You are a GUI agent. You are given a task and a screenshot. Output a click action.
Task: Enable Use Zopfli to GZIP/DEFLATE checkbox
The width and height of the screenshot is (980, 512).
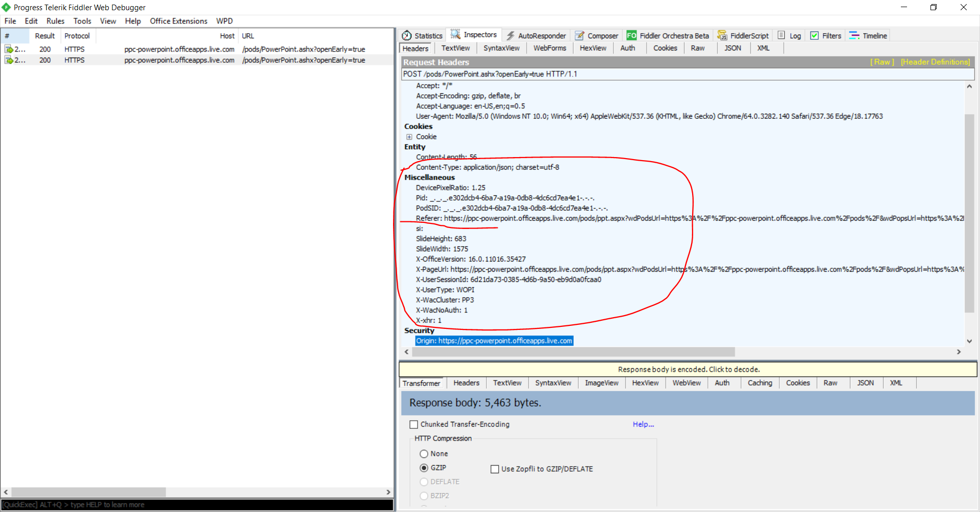coord(495,469)
